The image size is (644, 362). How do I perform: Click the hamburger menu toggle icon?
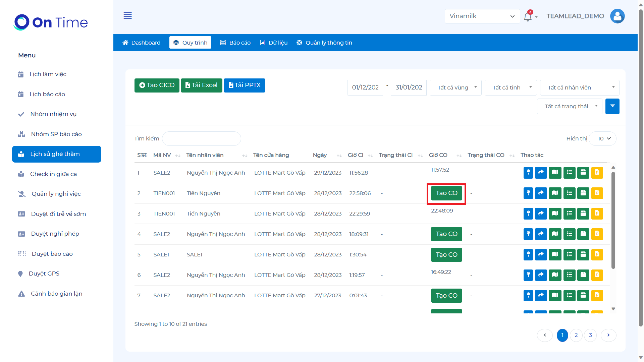click(x=127, y=15)
